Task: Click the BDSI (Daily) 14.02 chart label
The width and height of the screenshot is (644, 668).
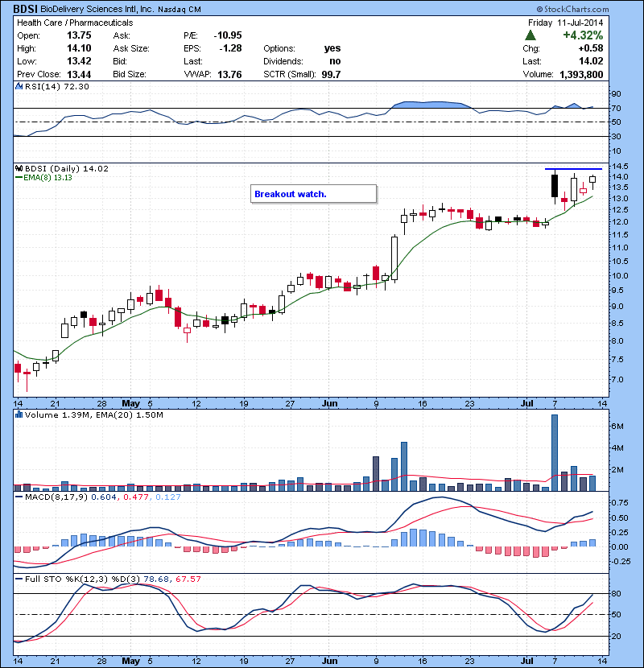Action: (67, 168)
